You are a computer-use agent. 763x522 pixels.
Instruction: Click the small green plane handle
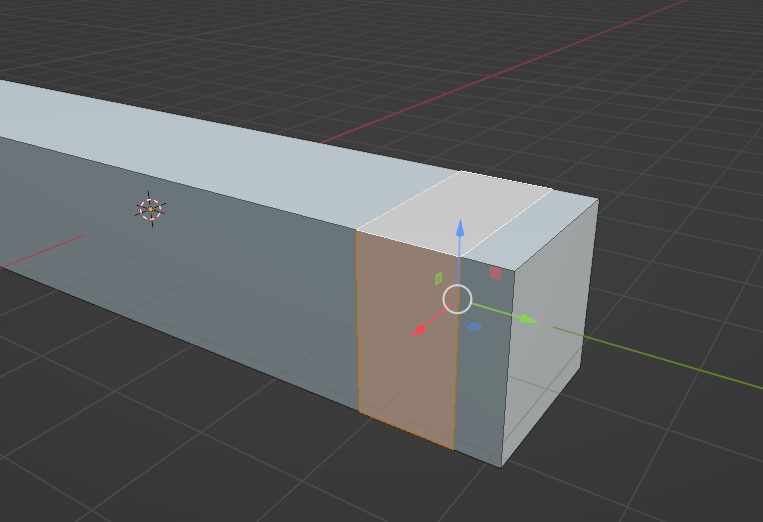438,278
